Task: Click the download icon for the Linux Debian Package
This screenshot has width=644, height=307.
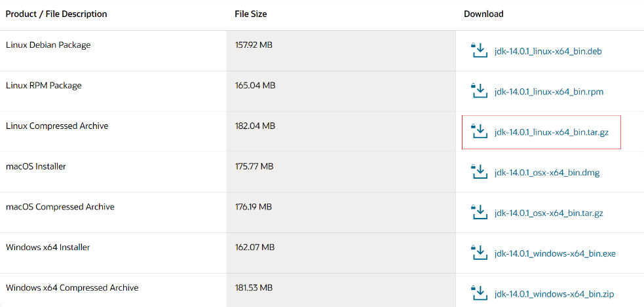Action: click(480, 51)
